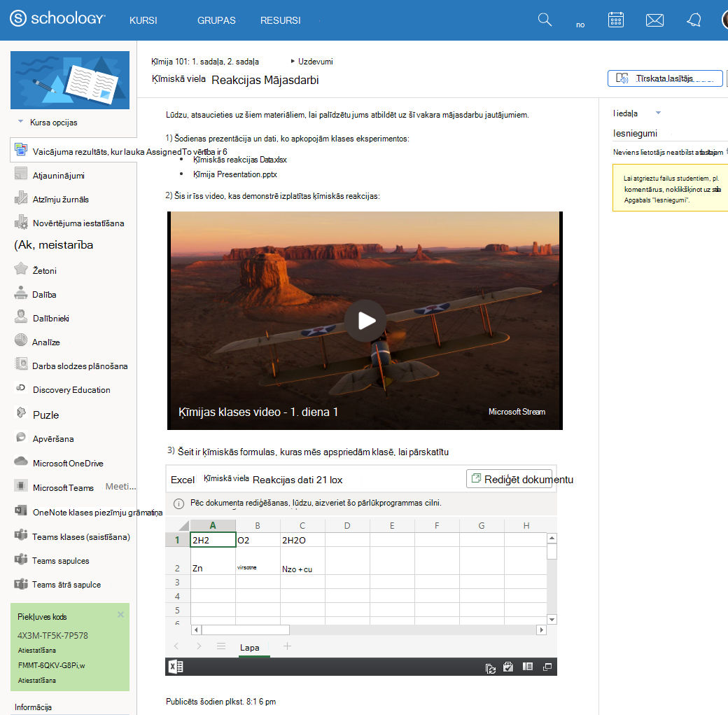This screenshot has height=715, width=728.
Task: Click the fullscreen icon in Excel footer
Action: (x=547, y=667)
